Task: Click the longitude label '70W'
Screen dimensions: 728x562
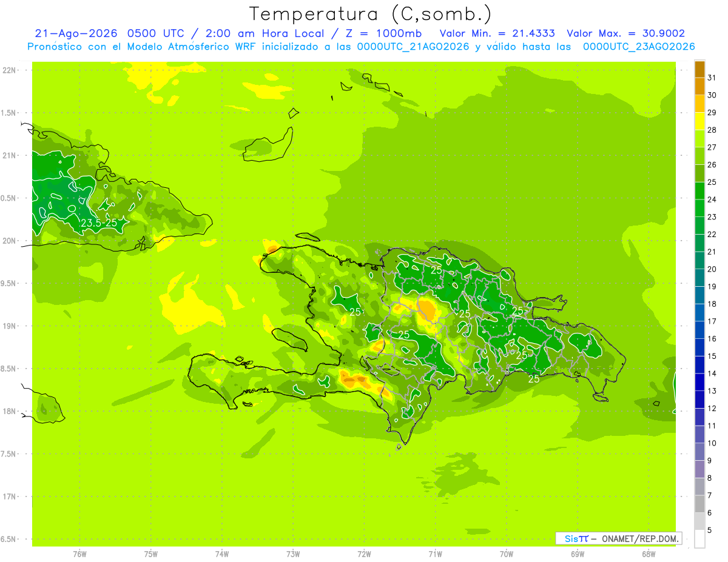Action: [506, 554]
